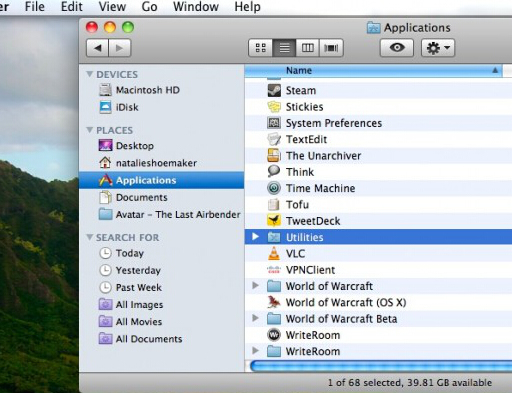This screenshot has width=512, height=393.
Task: Select the Yesterday search
Action: [162, 270]
